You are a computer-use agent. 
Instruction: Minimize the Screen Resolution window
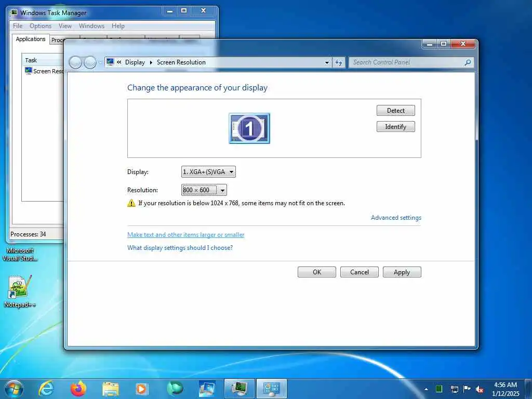point(430,44)
